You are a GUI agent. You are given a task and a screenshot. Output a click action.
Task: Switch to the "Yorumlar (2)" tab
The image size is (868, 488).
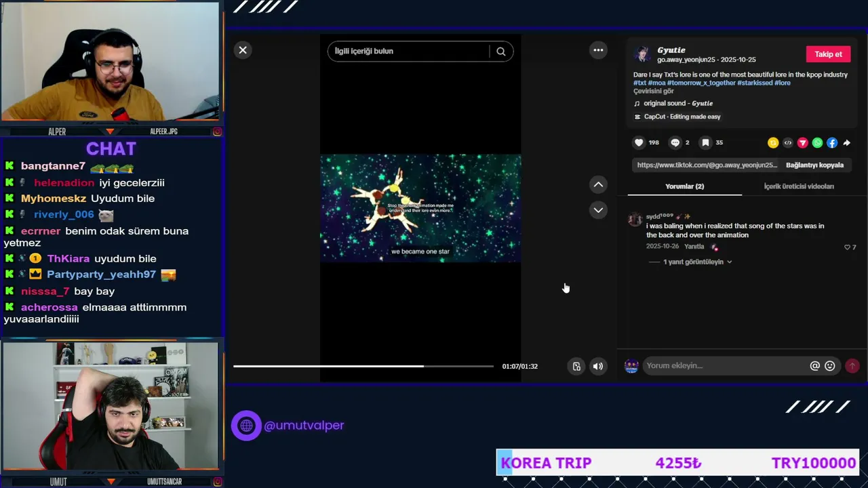click(x=684, y=186)
